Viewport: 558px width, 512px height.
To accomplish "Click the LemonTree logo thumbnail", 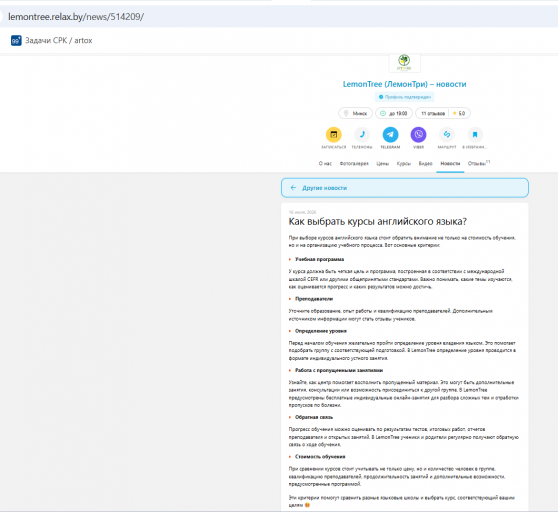I will tap(404, 63).
